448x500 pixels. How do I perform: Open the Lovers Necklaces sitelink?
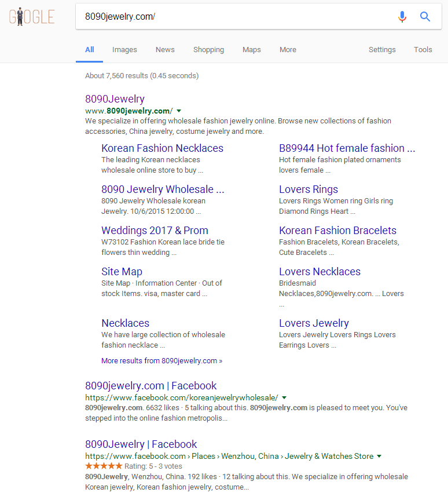tap(320, 272)
